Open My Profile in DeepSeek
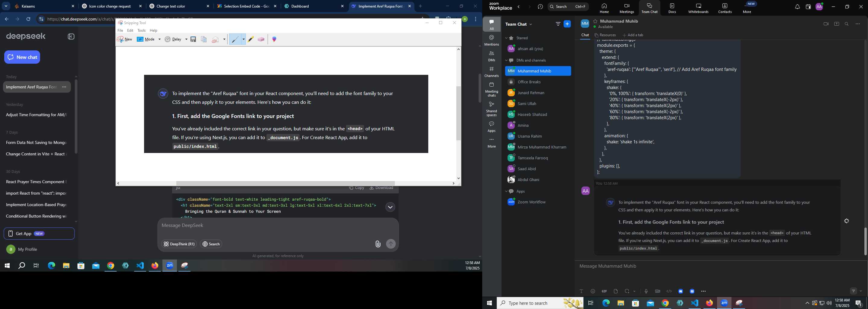Image resolution: width=868 pixels, height=309 pixels. coord(22,249)
